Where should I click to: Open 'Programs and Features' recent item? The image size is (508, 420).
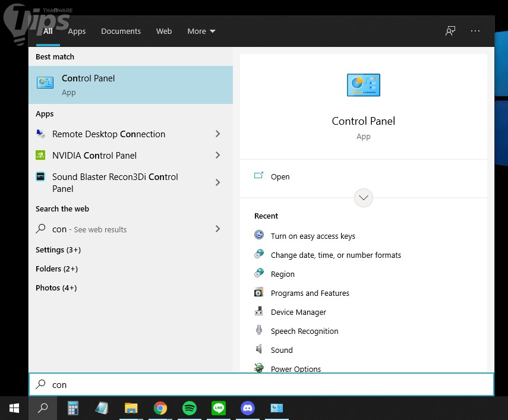coord(310,293)
